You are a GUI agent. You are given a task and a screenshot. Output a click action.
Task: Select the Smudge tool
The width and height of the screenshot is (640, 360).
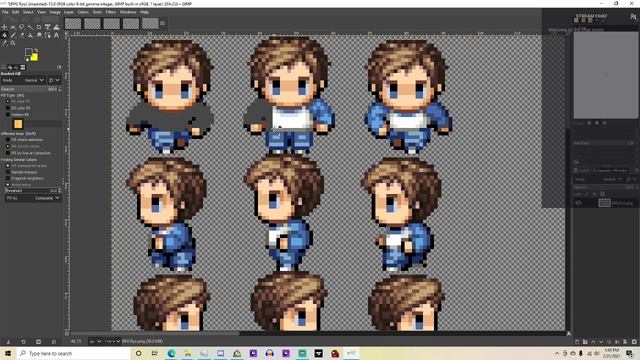[x=39, y=35]
